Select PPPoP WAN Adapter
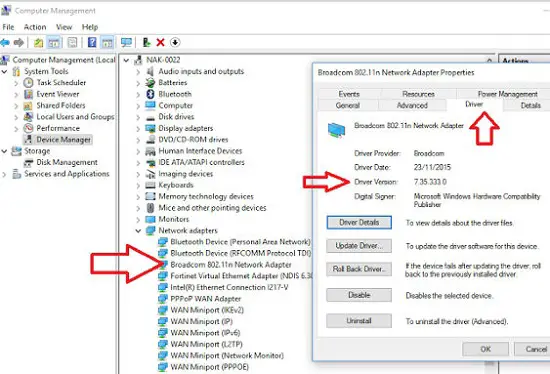Viewport: 550px width, 374px height. point(206,299)
